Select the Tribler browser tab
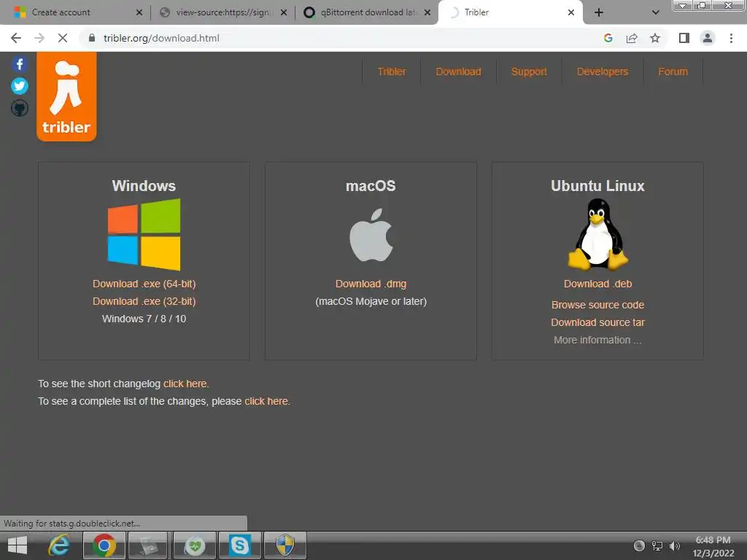 tap(510, 12)
